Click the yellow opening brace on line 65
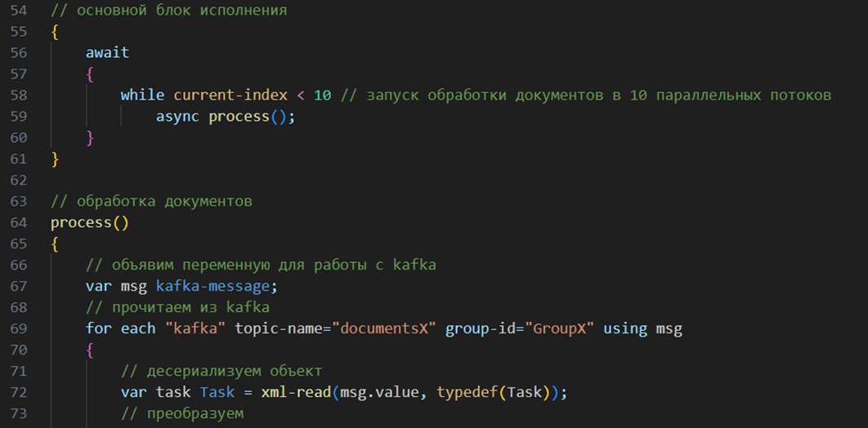The height and width of the screenshot is (428, 868). pyautogui.click(x=54, y=244)
